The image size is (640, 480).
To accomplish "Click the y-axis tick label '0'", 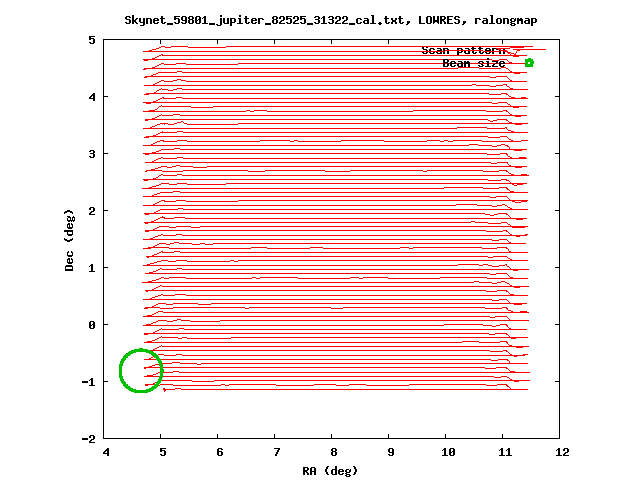I will [x=92, y=325].
